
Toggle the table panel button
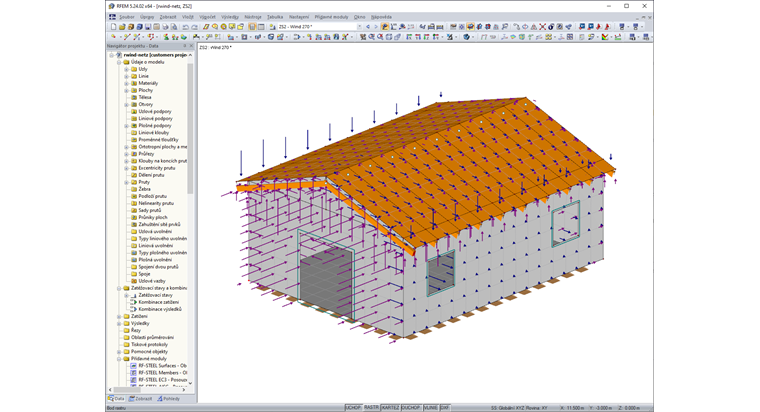coord(261,27)
